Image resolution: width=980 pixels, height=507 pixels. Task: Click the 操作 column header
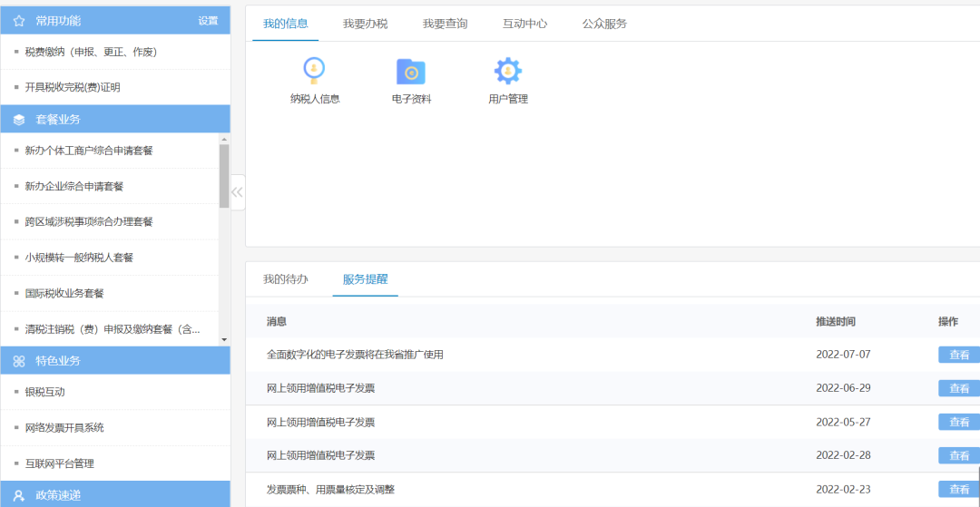(948, 322)
